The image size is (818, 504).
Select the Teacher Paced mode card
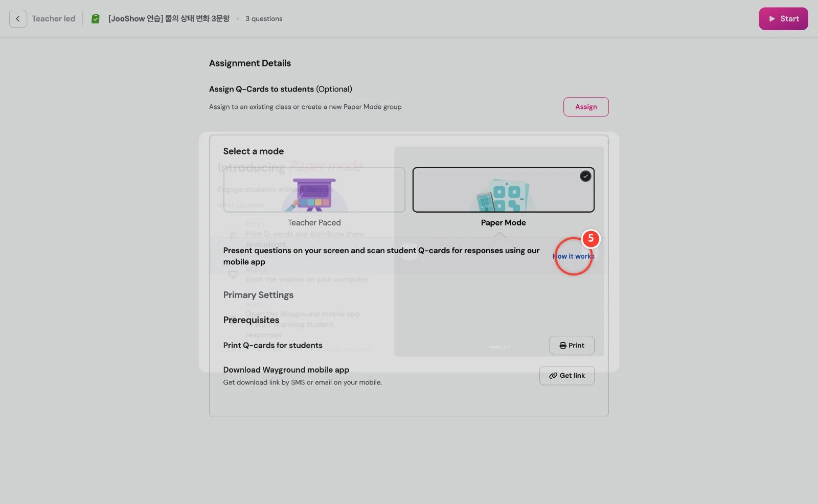(314, 190)
